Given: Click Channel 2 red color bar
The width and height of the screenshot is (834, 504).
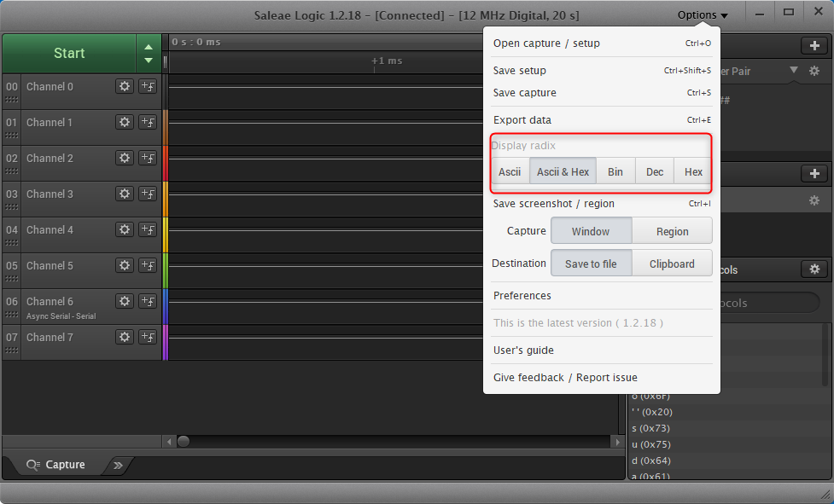Looking at the screenshot, I should (x=166, y=164).
